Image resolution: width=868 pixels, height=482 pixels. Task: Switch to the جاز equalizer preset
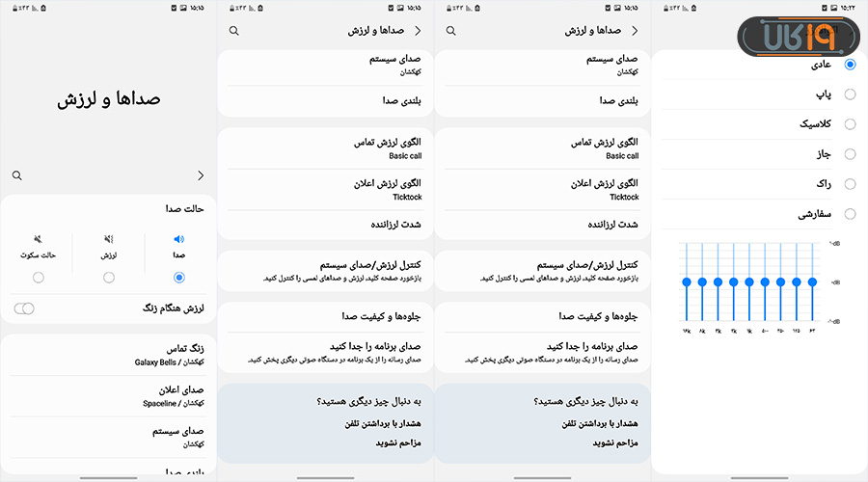tap(850, 154)
